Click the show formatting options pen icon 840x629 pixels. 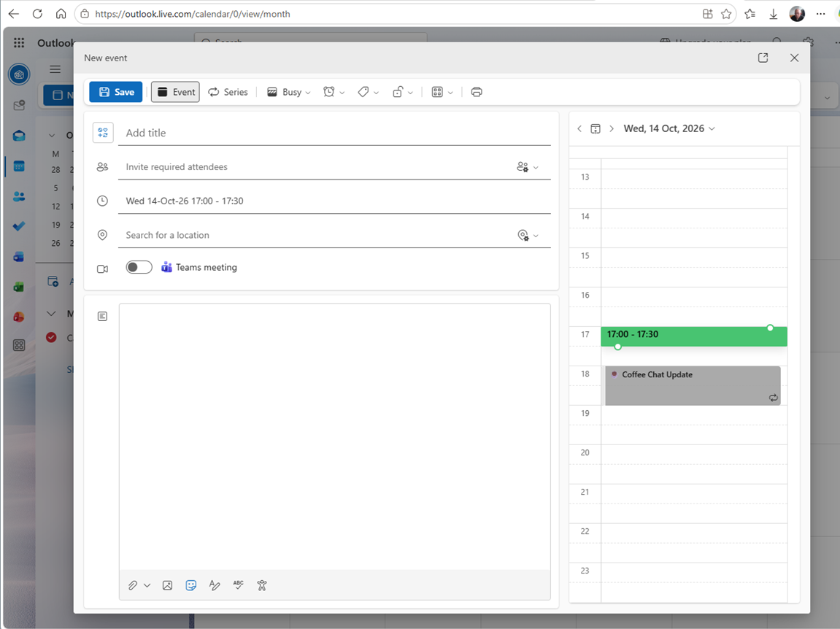pos(215,585)
